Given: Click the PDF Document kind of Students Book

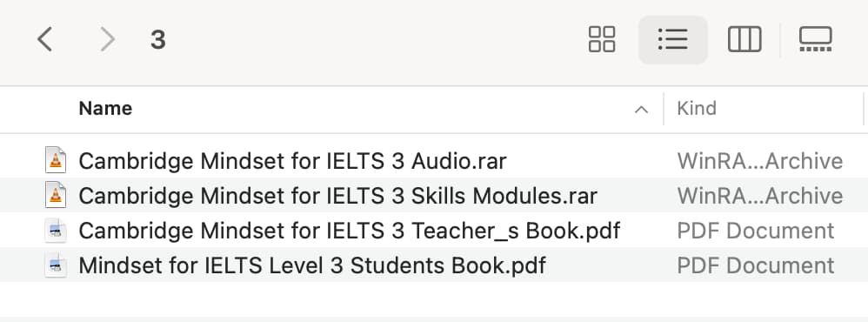Looking at the screenshot, I should [x=756, y=265].
